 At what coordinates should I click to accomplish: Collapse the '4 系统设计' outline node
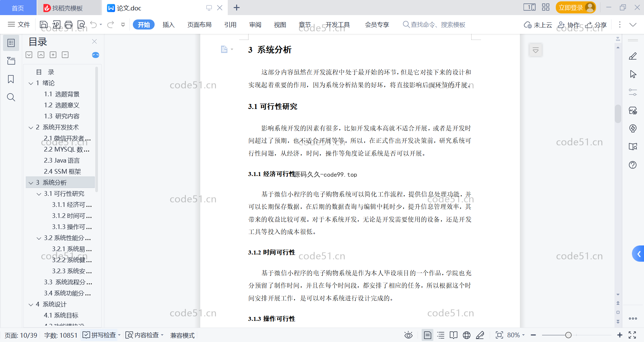(x=31, y=304)
